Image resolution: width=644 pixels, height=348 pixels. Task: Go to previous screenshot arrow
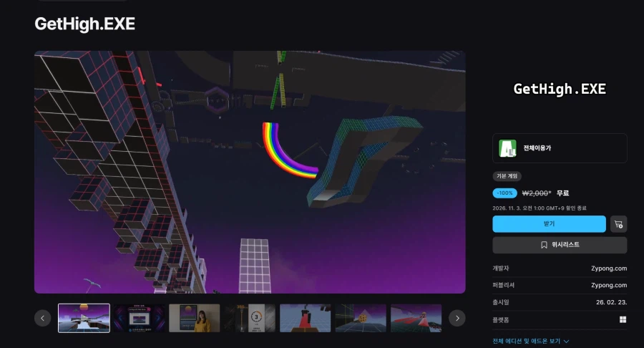[43, 318]
